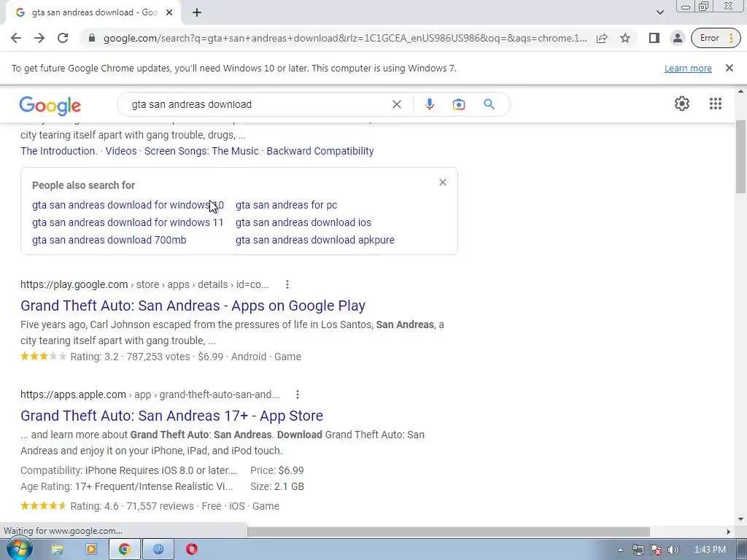Search gta san andreas download for windows 11
The width and height of the screenshot is (747, 560).
tap(128, 222)
